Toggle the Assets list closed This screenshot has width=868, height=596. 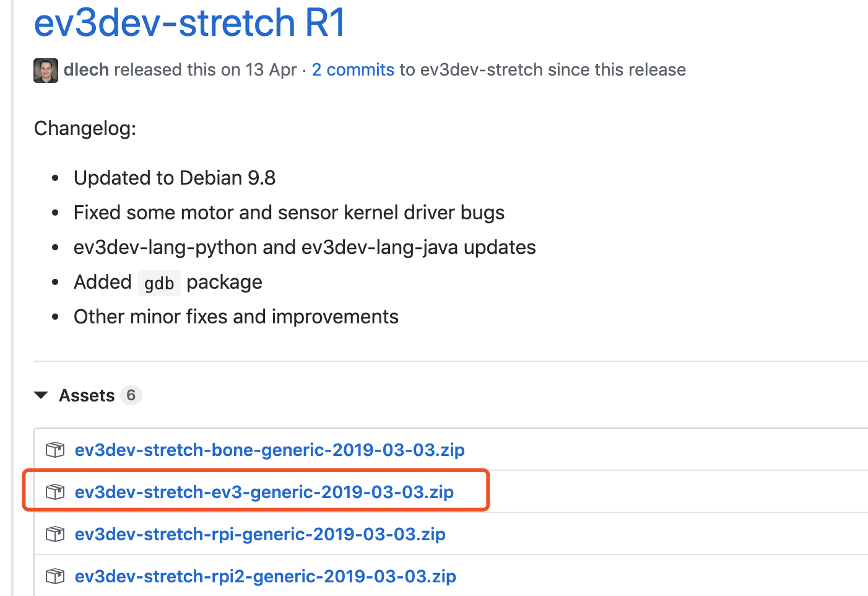click(x=87, y=395)
